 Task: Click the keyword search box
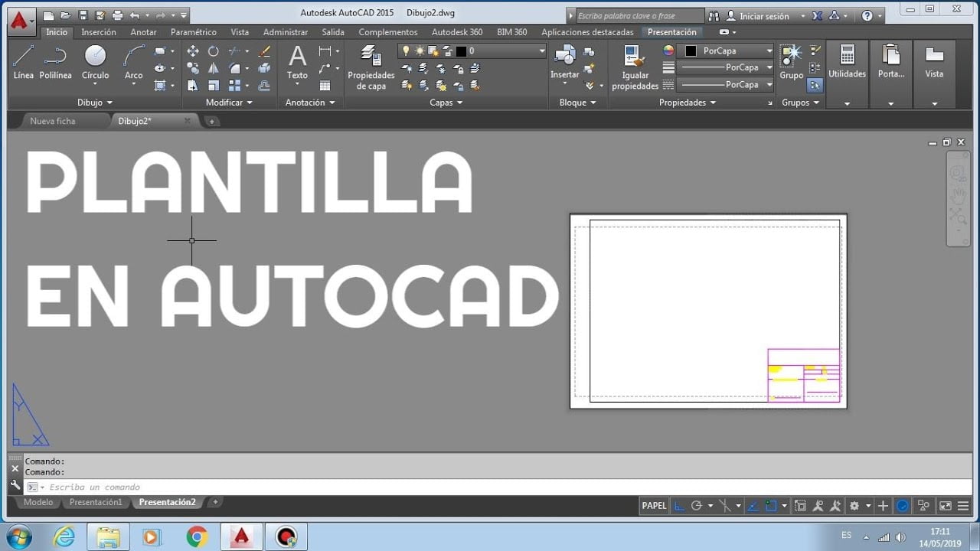tap(639, 15)
